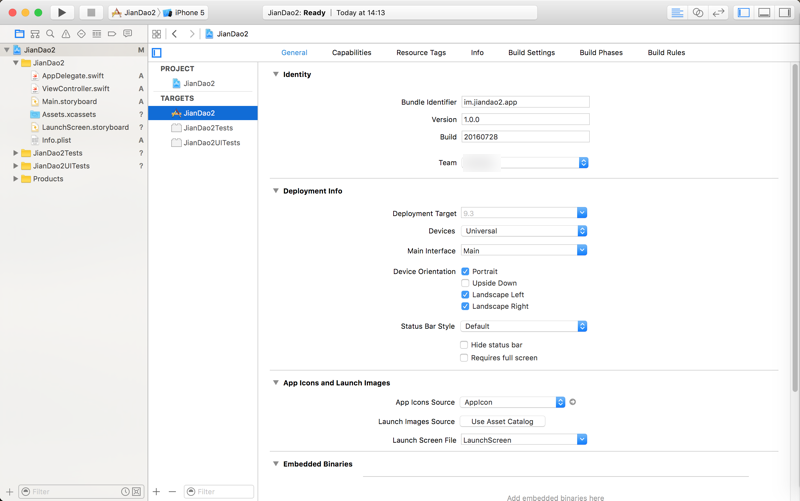
Task: Open the Report navigator
Action: pos(128,34)
